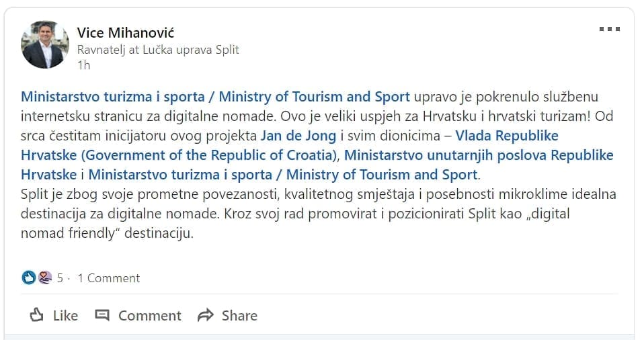Image resolution: width=644 pixels, height=340 pixels.
Task: Click the 1h post timestamp
Action: tap(83, 65)
